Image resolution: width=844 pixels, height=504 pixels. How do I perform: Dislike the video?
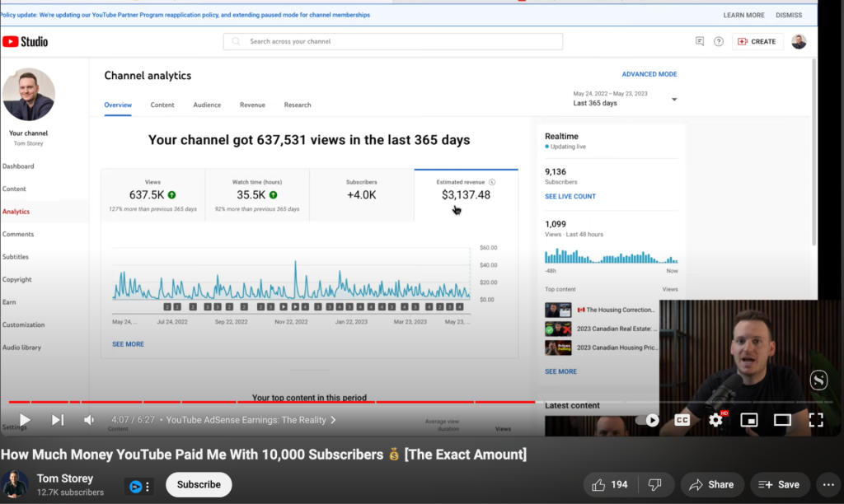point(656,484)
